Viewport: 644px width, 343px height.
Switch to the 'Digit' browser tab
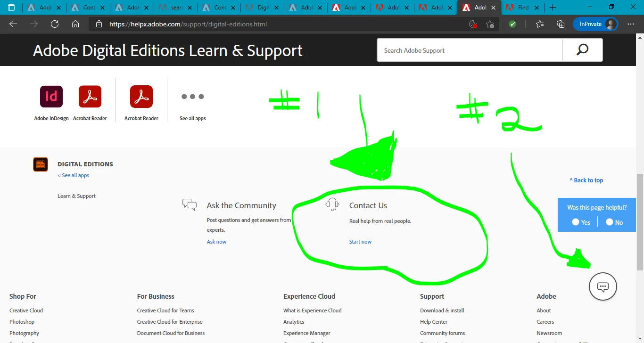262,8
